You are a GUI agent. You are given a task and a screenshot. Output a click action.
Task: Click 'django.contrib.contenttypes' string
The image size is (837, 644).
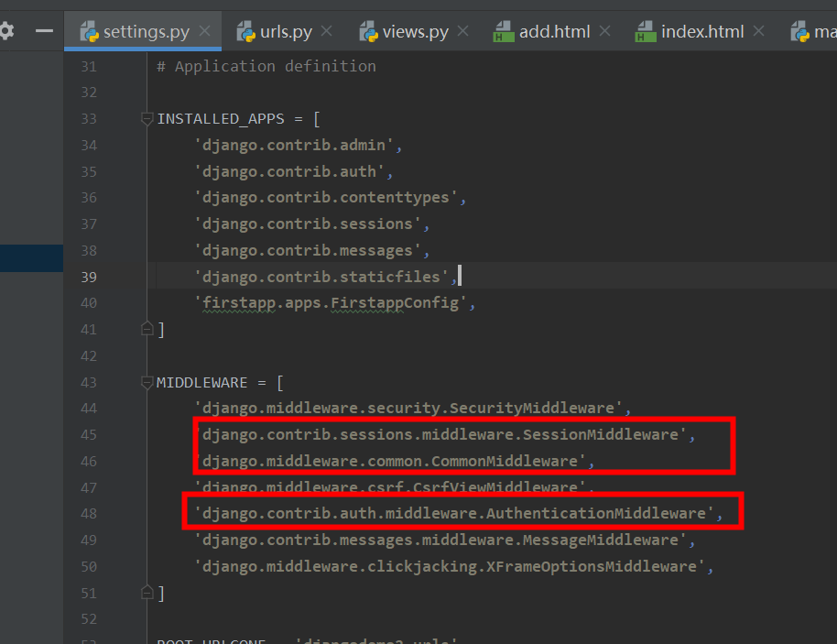pos(326,198)
